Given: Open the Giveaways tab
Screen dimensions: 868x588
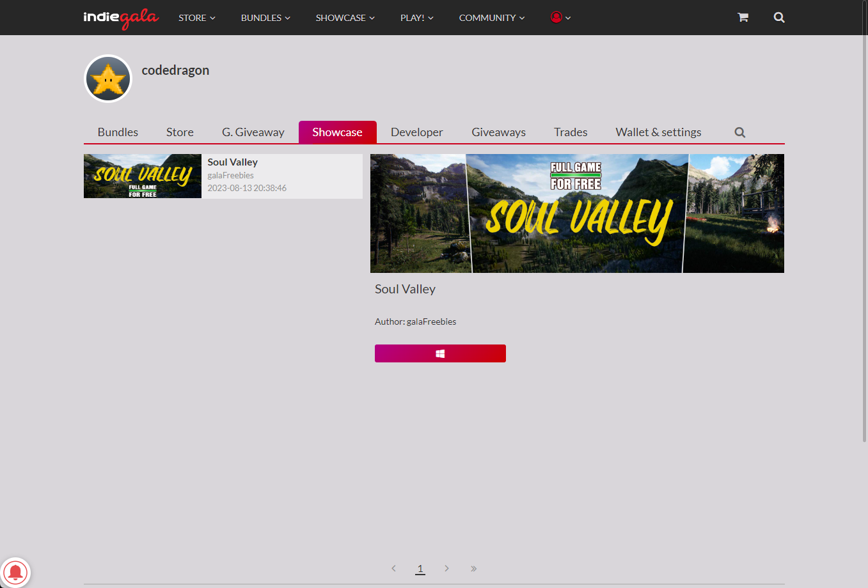Looking at the screenshot, I should coord(499,132).
